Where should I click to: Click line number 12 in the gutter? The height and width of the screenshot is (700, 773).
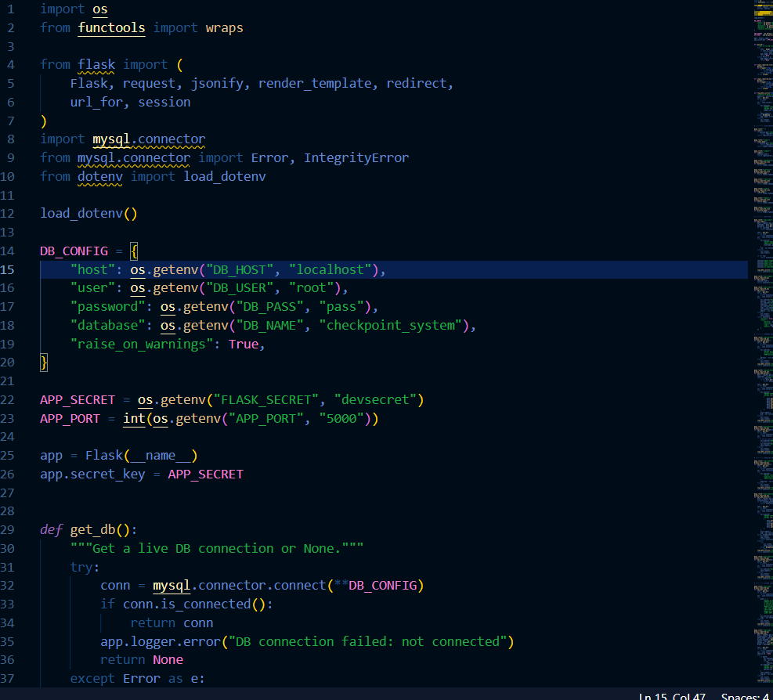[7, 214]
